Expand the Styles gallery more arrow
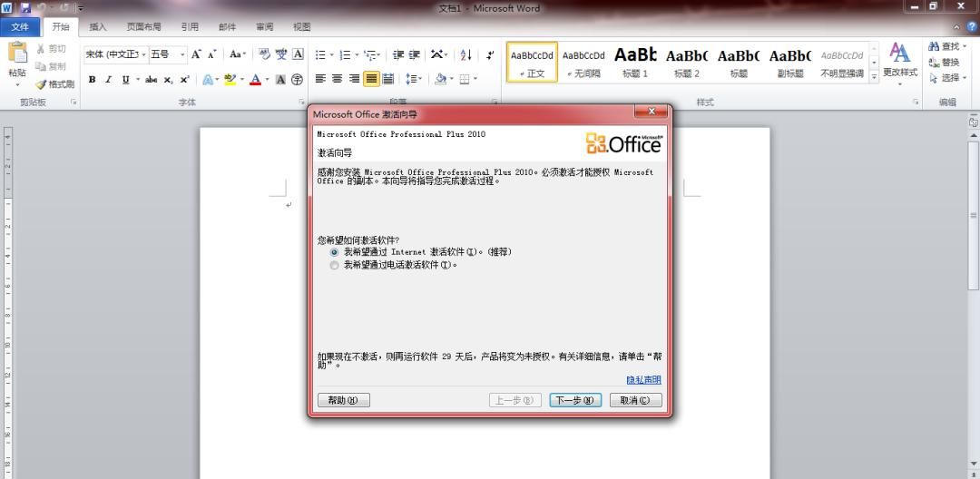 874,76
